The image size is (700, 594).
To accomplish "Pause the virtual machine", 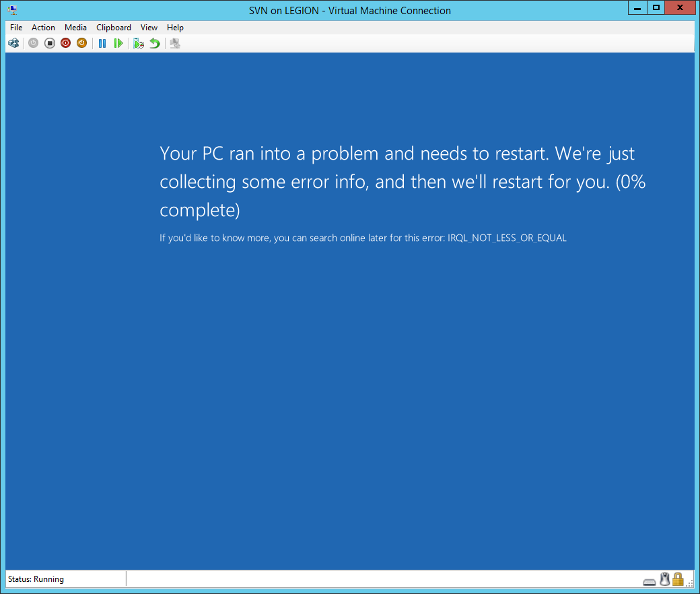I will pyautogui.click(x=102, y=43).
